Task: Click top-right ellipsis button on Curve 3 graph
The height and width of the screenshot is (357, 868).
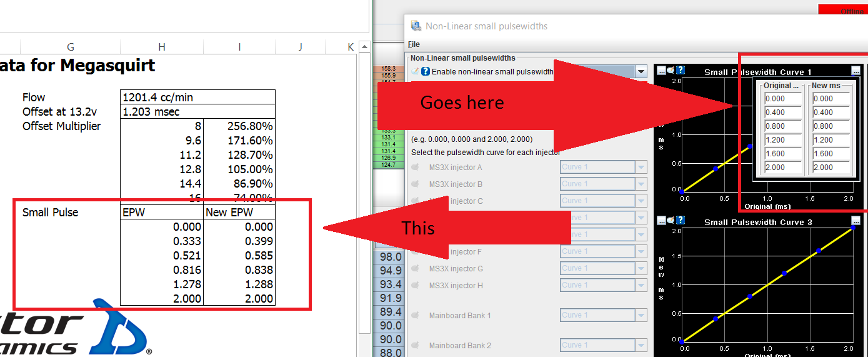Action: coord(856,221)
